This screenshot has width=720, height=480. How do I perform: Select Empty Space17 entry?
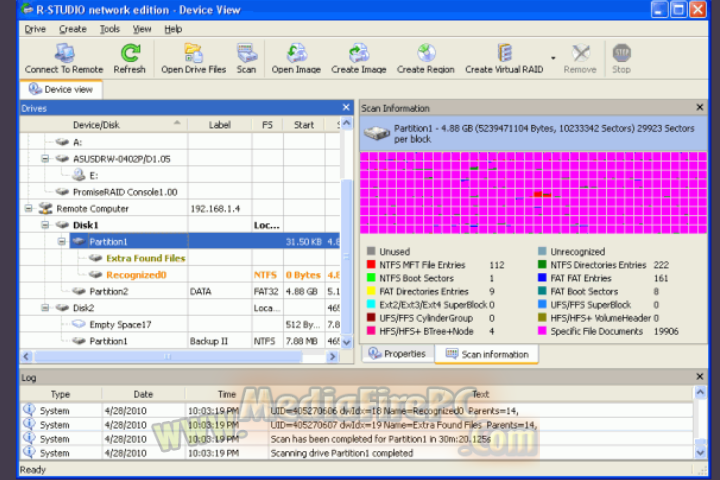pyautogui.click(x=112, y=324)
